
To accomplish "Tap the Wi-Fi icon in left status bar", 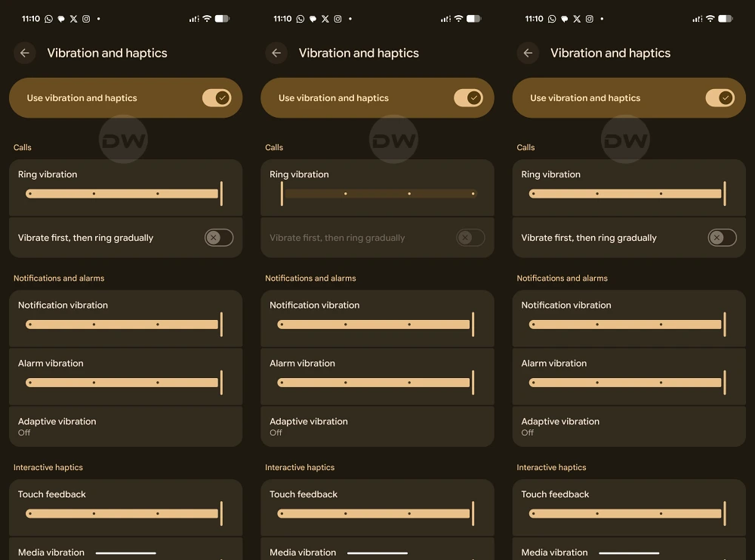I will [207, 18].
